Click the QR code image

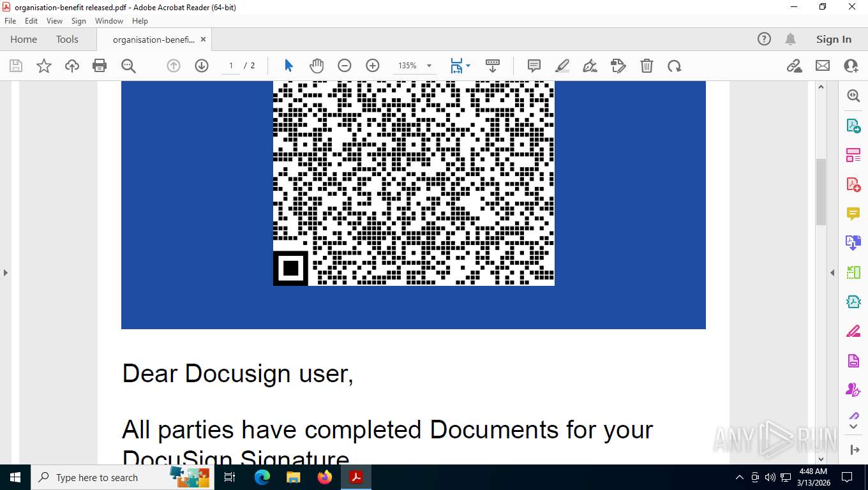pos(414,183)
